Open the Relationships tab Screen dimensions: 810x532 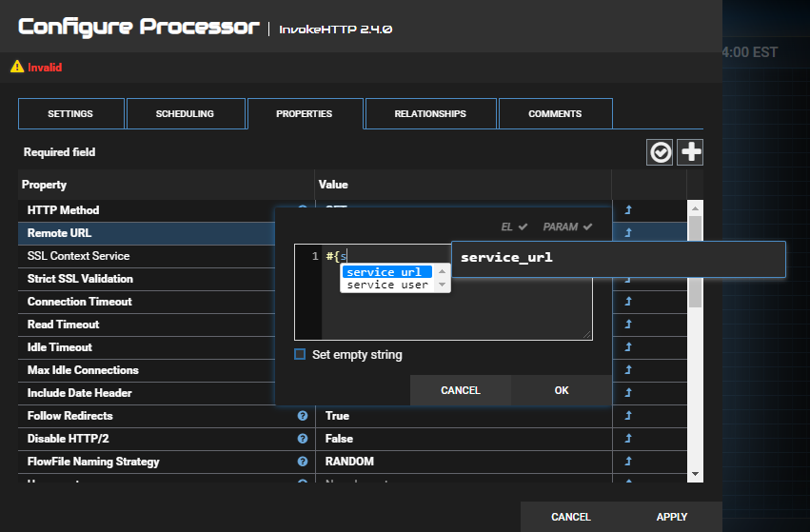[x=430, y=113]
